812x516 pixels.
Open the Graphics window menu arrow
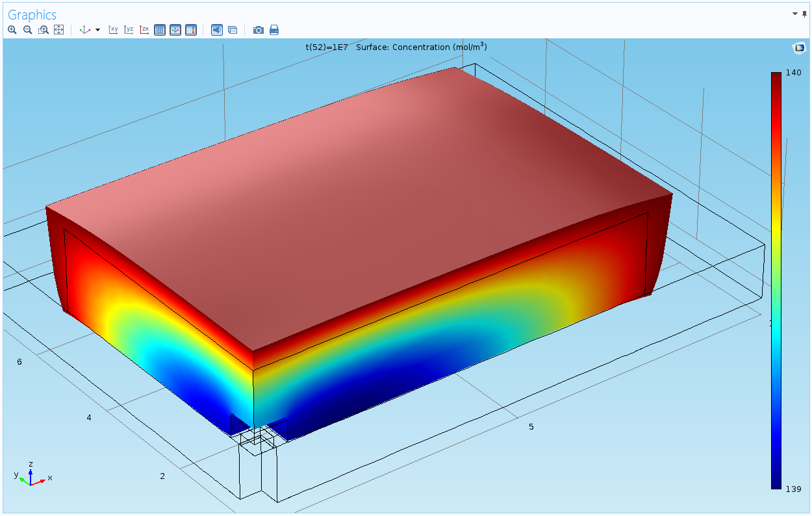click(x=794, y=14)
